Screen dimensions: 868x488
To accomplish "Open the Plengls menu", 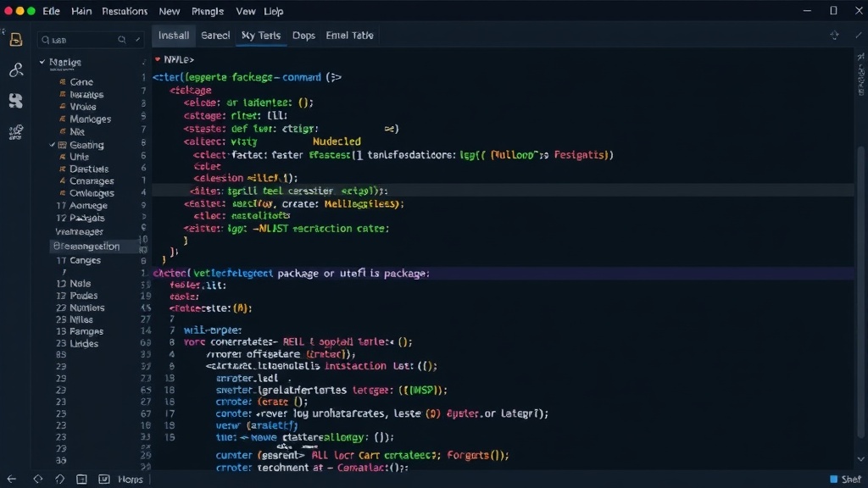I will (x=208, y=11).
